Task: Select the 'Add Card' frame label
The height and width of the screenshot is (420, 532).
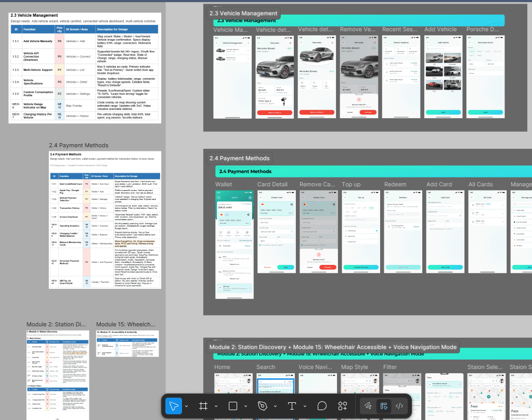Action: (439, 184)
